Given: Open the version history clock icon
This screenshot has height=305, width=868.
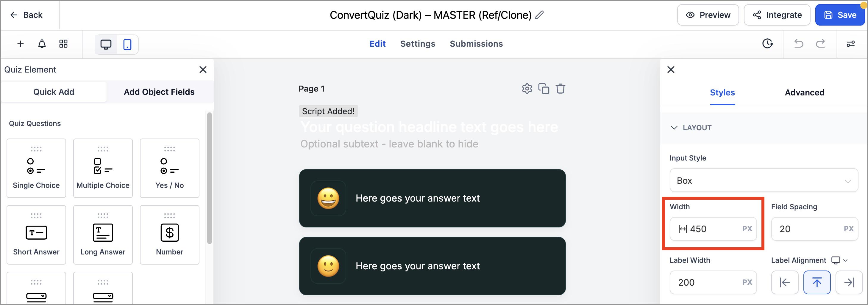Looking at the screenshot, I should coord(767,44).
